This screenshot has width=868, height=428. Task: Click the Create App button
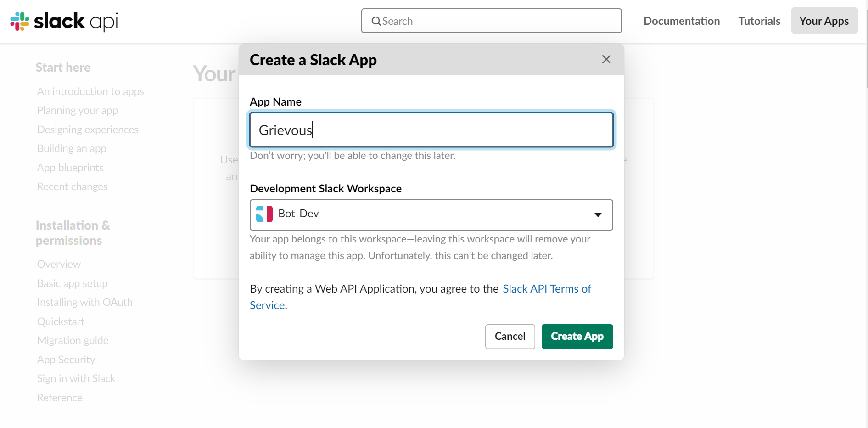[x=577, y=336]
